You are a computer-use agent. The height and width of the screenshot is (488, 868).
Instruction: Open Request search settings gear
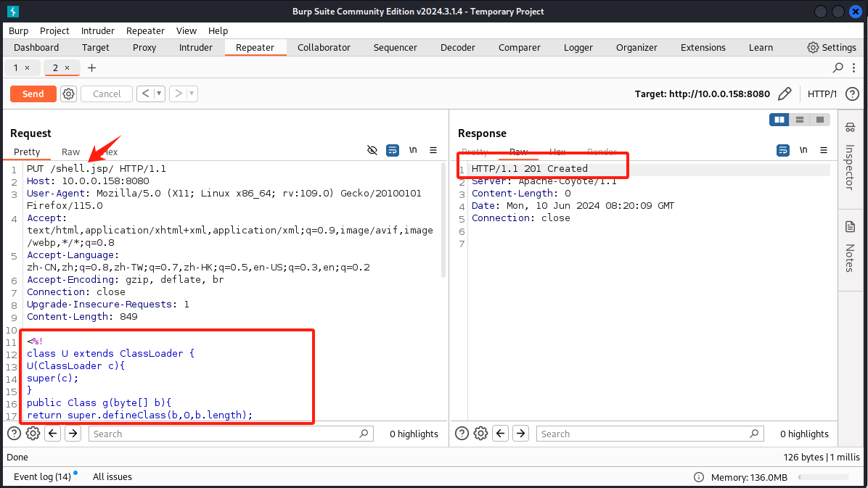pyautogui.click(x=33, y=433)
